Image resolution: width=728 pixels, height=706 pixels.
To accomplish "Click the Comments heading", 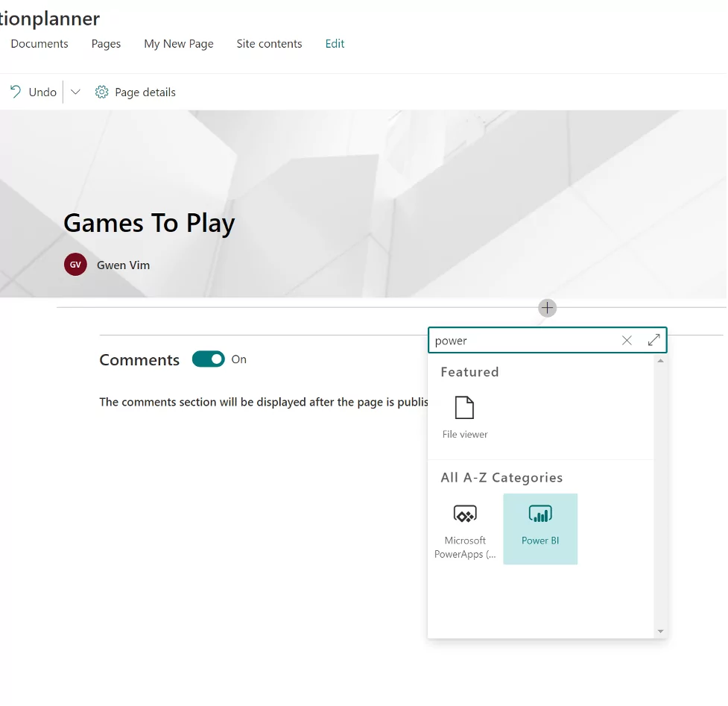I will click(139, 360).
